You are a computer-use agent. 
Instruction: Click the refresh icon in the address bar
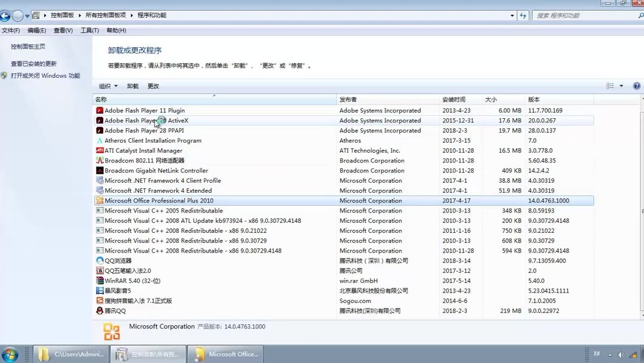click(x=523, y=16)
